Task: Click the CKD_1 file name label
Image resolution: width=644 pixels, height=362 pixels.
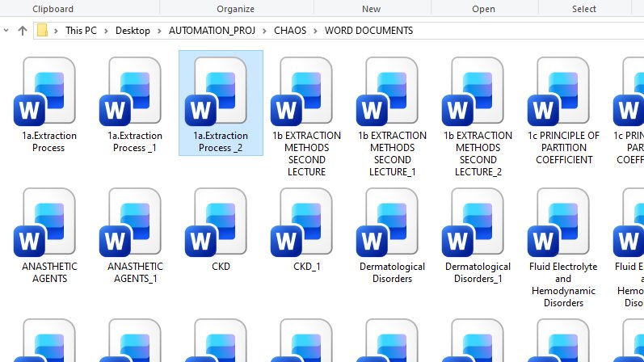Action: tap(307, 267)
